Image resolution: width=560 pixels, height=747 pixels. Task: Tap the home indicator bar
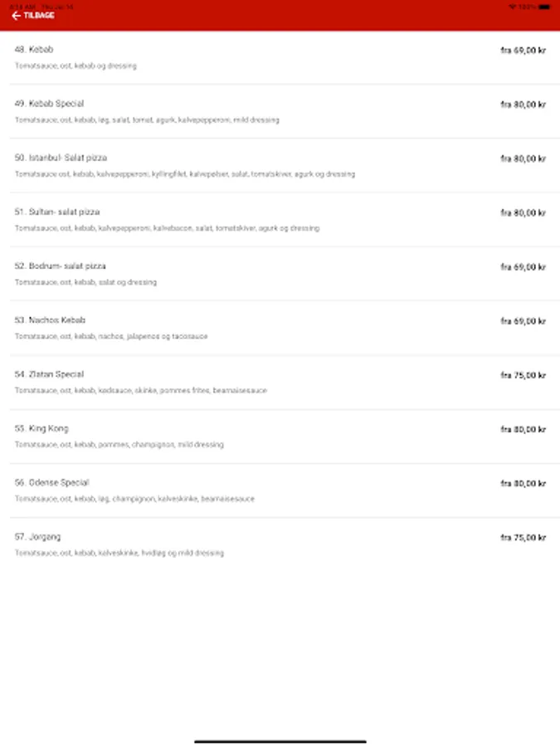tap(280, 740)
